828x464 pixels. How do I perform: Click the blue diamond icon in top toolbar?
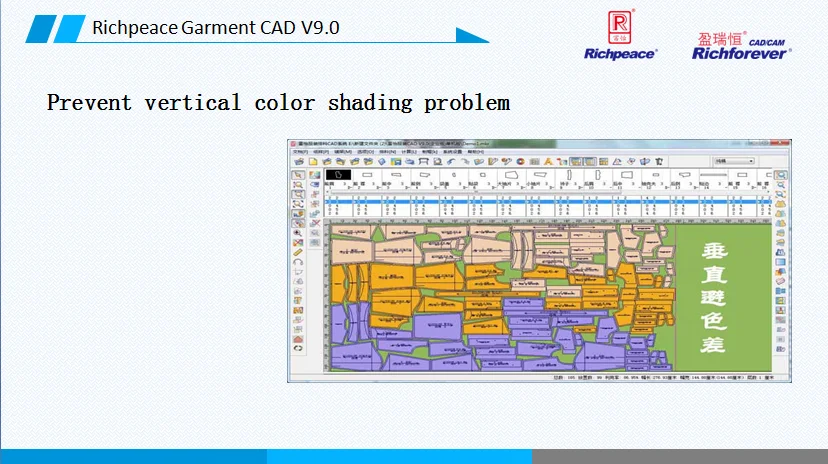[382, 162]
